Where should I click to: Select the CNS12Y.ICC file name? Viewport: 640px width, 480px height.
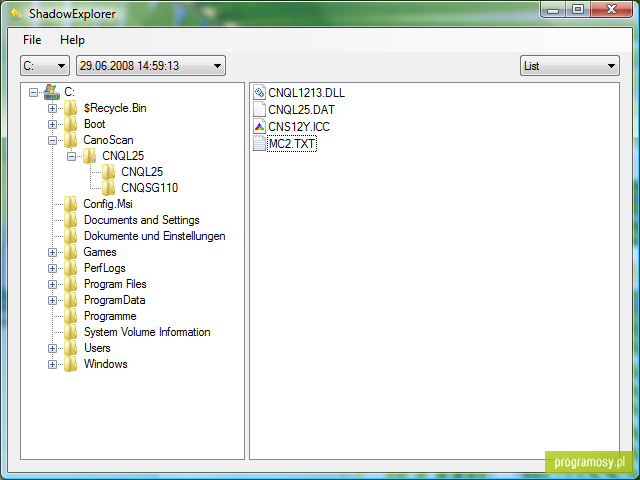pos(299,127)
